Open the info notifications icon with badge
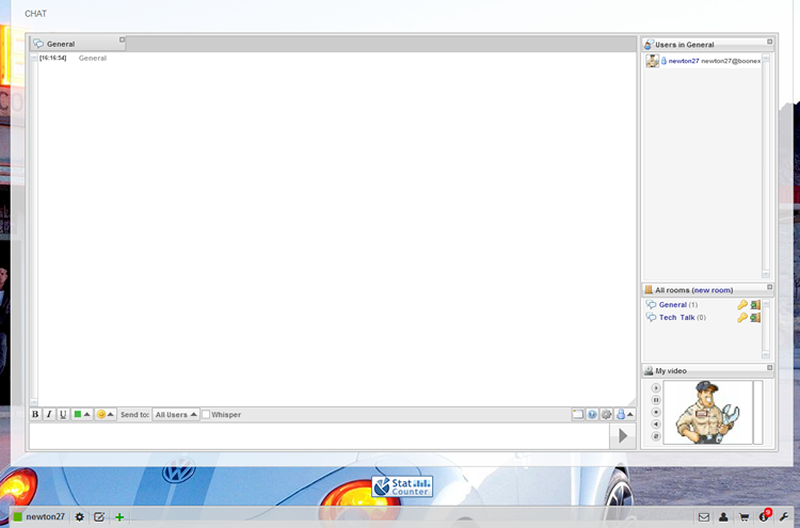This screenshot has width=800, height=528. [764, 516]
